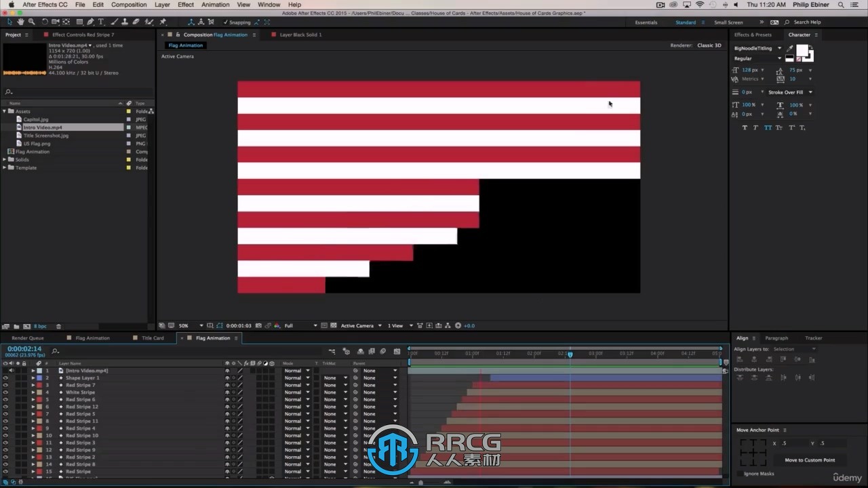
Task: Switch to Render Queue tab
Action: click(x=27, y=338)
